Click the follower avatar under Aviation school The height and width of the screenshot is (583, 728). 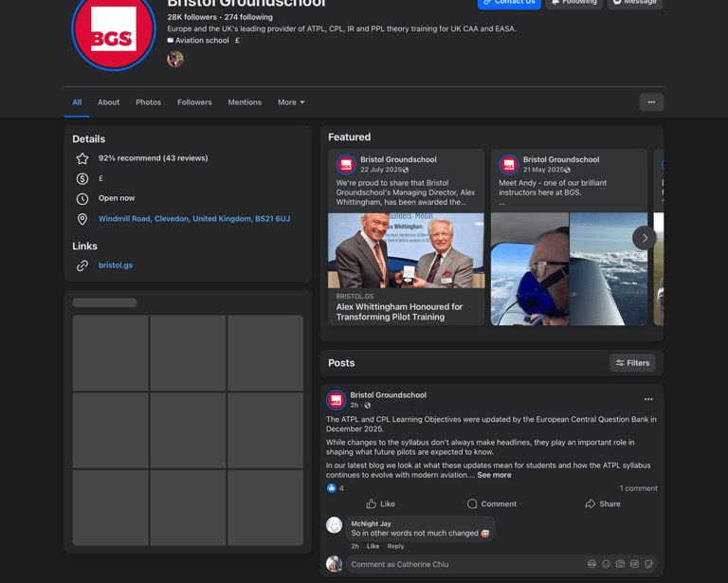point(175,59)
